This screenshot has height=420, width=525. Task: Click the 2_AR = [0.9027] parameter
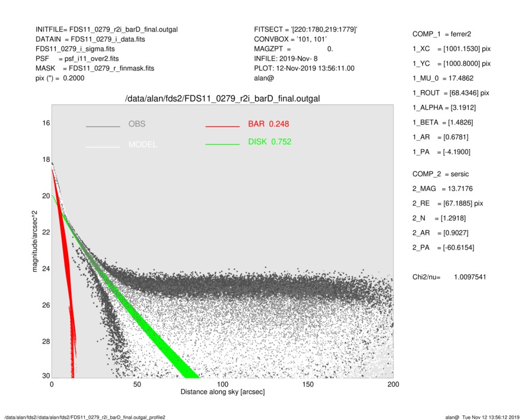(x=440, y=233)
